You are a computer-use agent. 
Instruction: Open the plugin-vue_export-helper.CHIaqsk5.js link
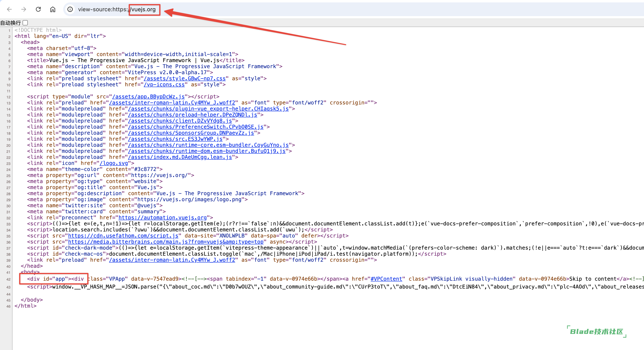point(208,109)
